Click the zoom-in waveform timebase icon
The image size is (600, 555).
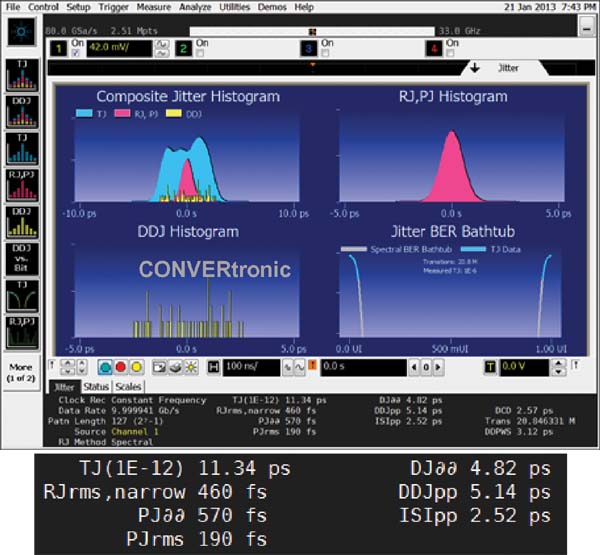[x=300, y=368]
